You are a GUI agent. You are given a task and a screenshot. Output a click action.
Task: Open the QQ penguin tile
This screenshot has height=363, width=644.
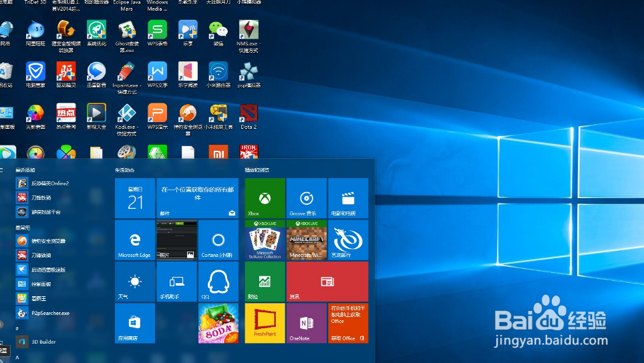pyautogui.click(x=218, y=282)
